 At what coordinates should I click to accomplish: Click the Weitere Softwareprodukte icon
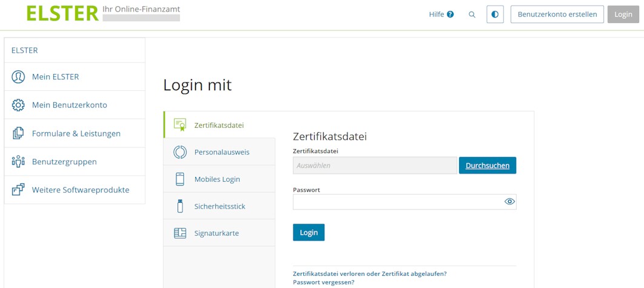(x=18, y=190)
